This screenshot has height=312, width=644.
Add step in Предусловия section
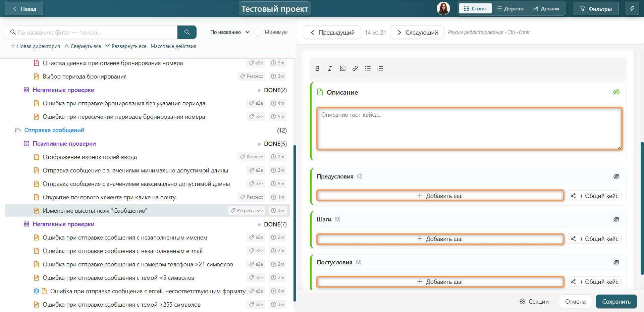coord(440,196)
